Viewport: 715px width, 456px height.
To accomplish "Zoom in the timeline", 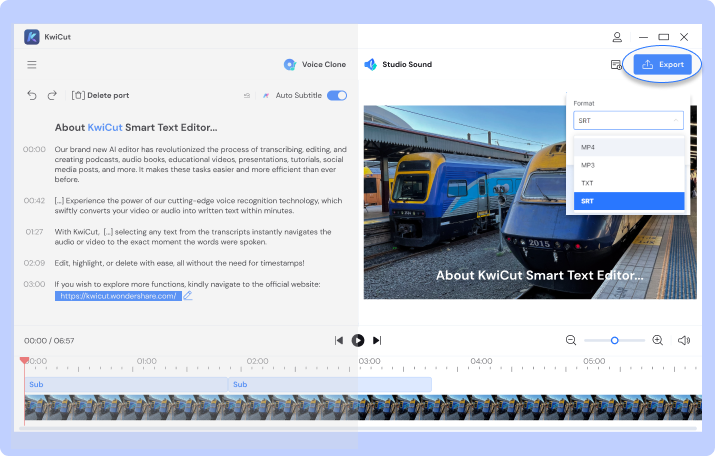I will pos(658,340).
